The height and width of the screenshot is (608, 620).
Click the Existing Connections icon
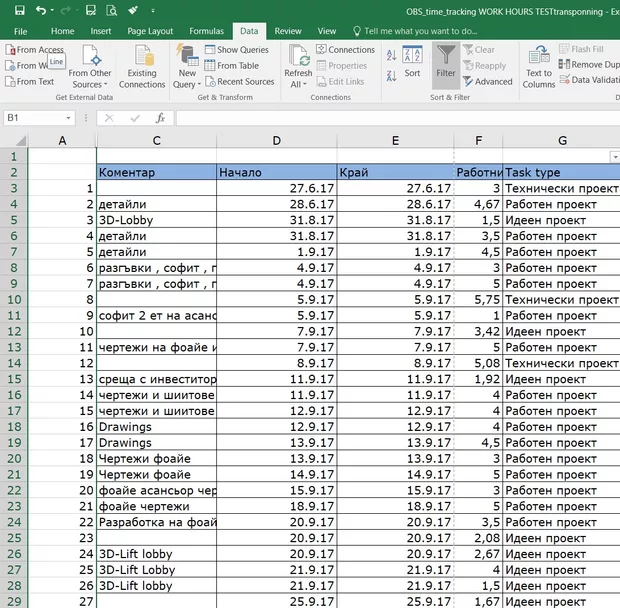pos(142,65)
